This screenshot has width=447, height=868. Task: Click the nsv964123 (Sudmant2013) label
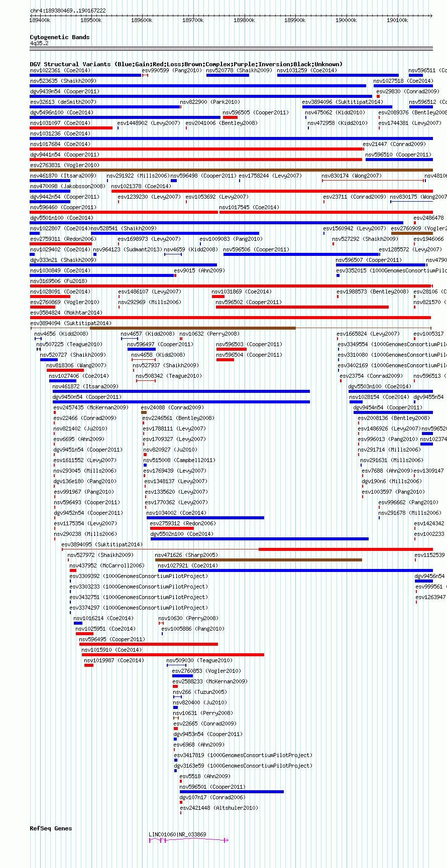(128, 249)
